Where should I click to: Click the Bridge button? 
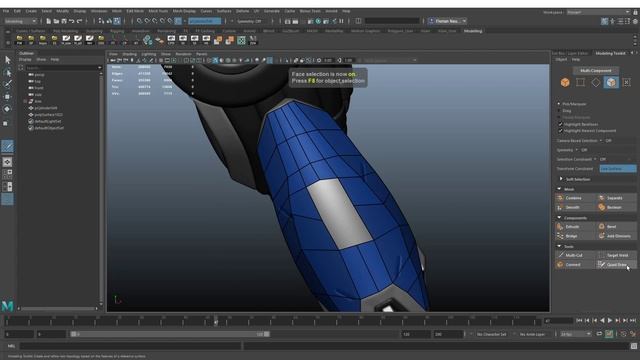pos(571,236)
